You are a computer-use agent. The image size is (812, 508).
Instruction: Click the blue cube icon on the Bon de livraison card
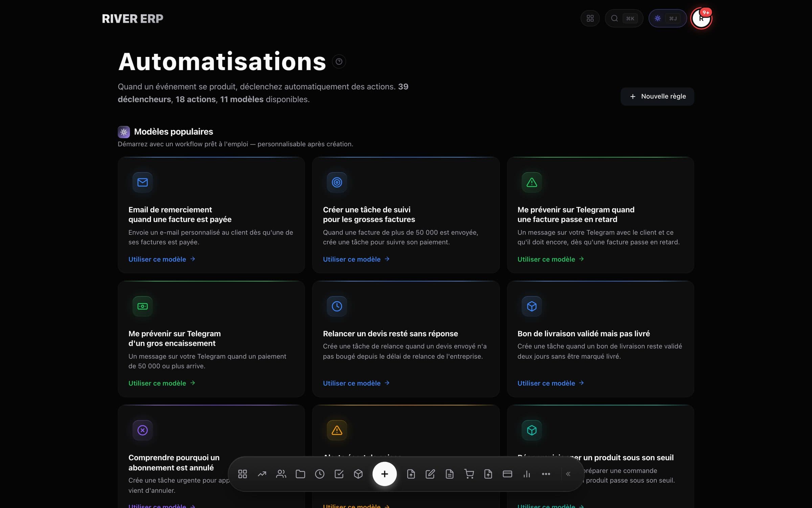[532, 306]
